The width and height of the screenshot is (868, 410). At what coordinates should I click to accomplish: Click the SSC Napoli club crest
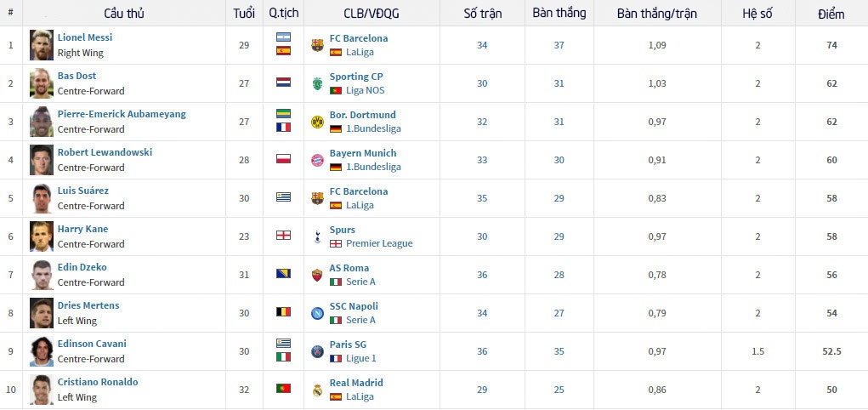point(318,313)
